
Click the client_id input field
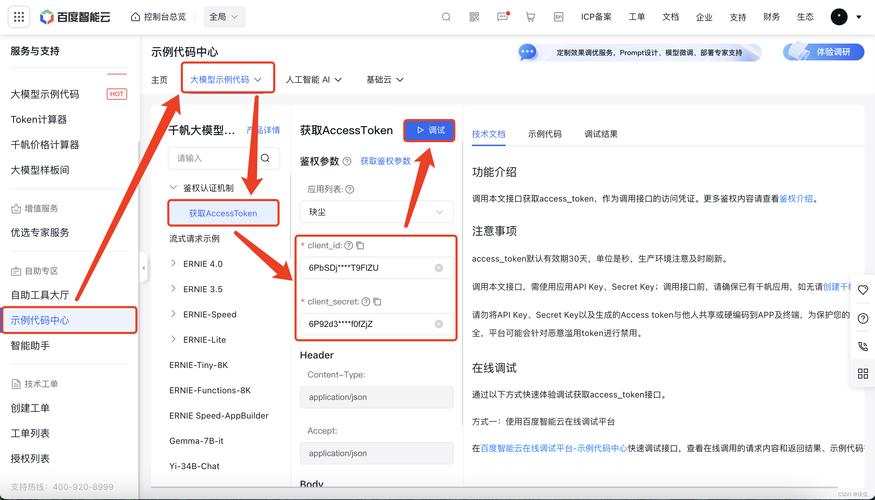click(x=377, y=268)
